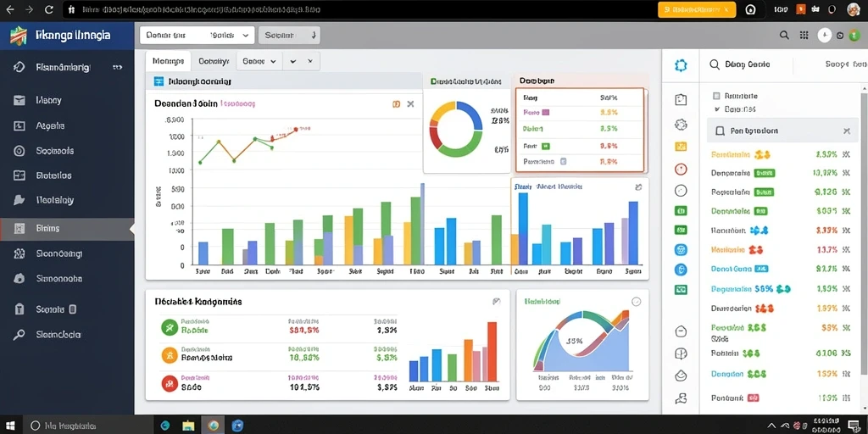Click the expand icon on the blue bar chart panel

pyautogui.click(x=638, y=187)
